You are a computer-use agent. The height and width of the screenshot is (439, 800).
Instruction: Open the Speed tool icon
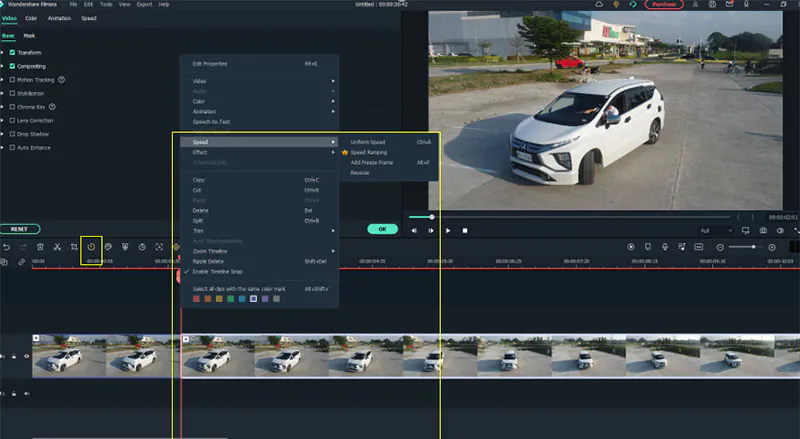click(x=91, y=247)
